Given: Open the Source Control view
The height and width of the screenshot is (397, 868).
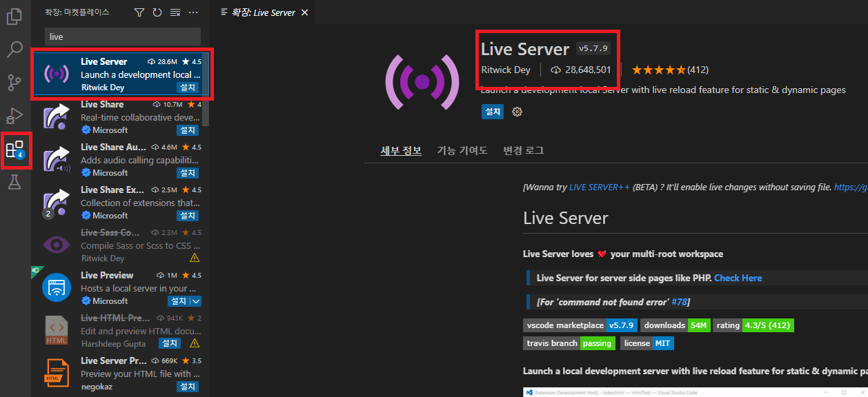Looking at the screenshot, I should tap(14, 83).
